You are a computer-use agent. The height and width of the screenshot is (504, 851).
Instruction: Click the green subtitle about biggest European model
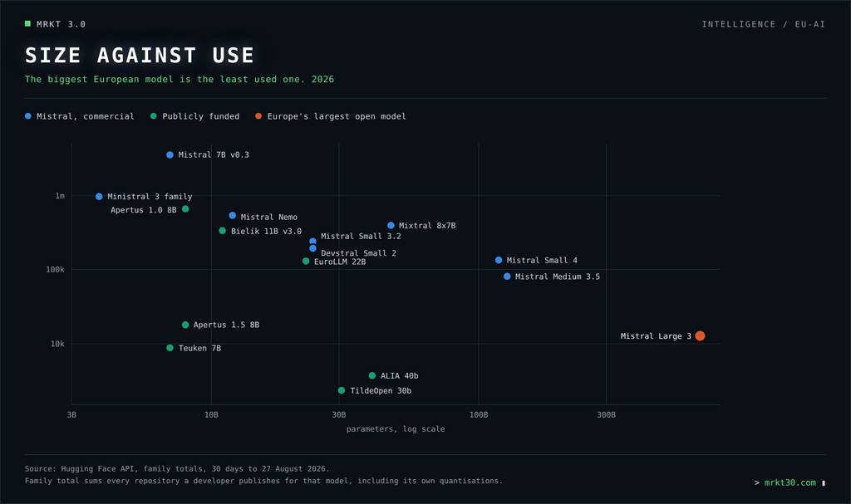pos(180,79)
